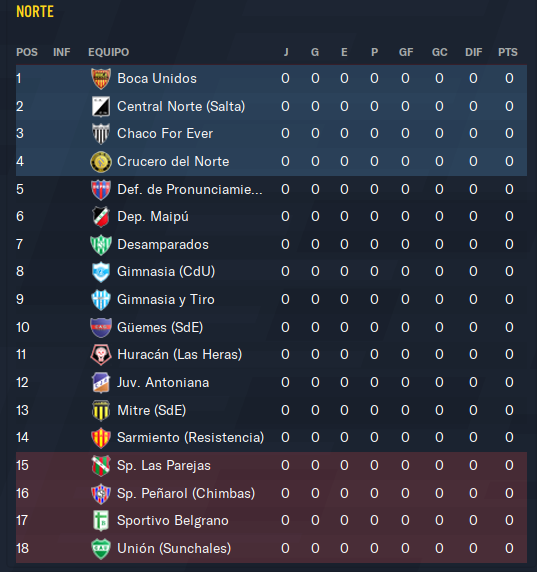Open the Sportivo Belgrano green crest
537x572 pixels.
click(x=101, y=521)
